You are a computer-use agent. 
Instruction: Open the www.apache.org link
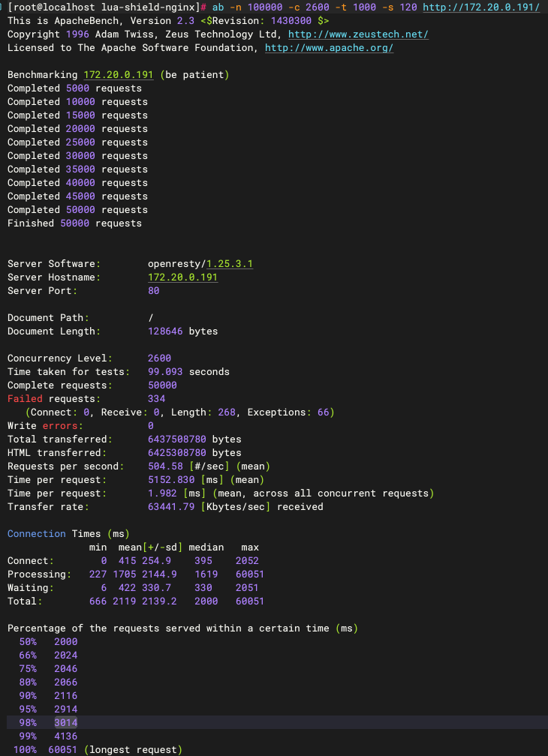tap(329, 48)
